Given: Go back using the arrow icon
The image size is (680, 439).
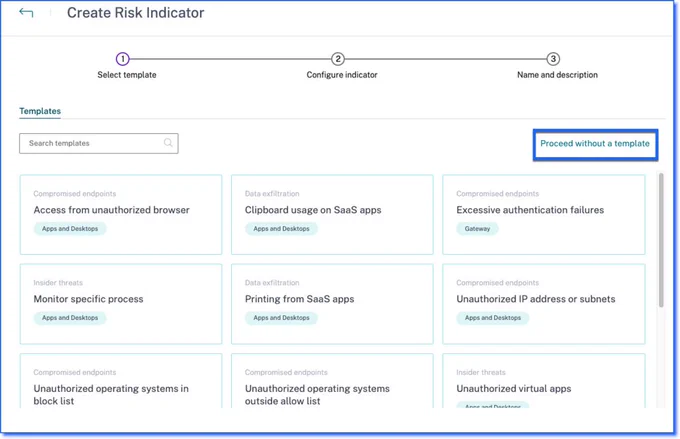Looking at the screenshot, I should [26, 13].
